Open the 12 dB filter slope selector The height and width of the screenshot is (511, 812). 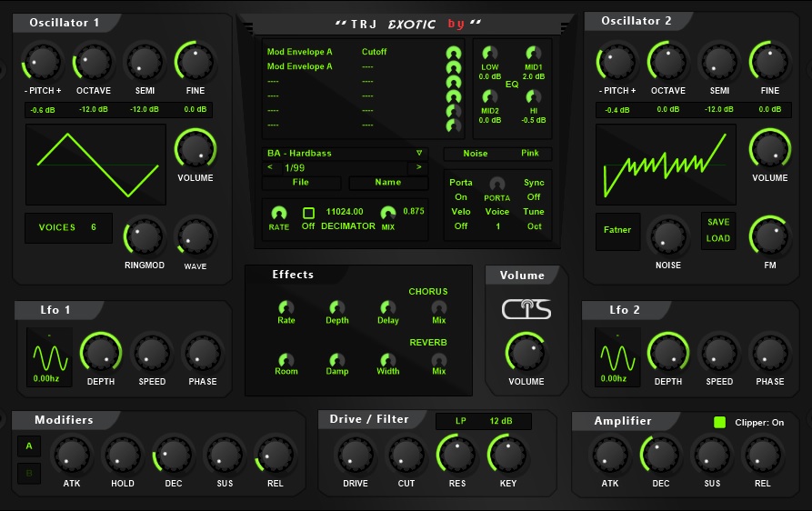pyautogui.click(x=501, y=421)
